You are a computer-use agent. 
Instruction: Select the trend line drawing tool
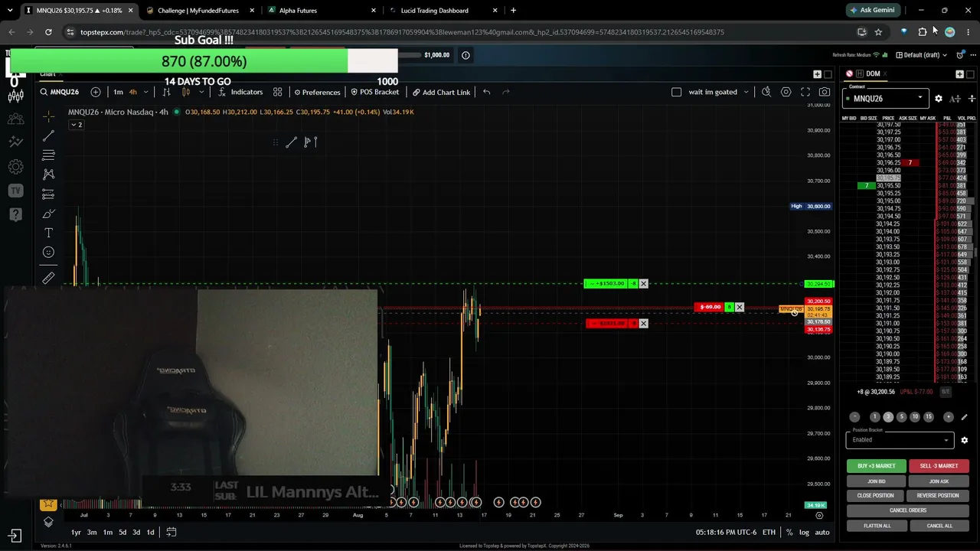pos(48,136)
